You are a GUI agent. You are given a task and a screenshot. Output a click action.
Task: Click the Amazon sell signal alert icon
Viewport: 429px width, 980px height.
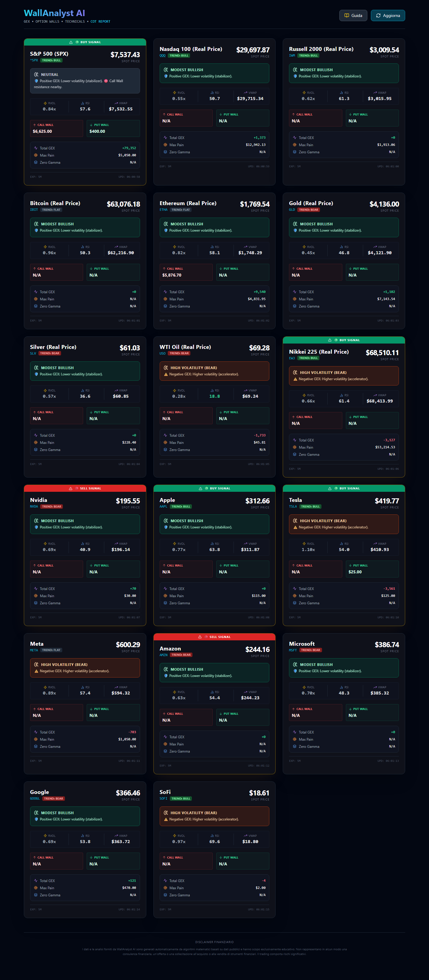coord(200,637)
